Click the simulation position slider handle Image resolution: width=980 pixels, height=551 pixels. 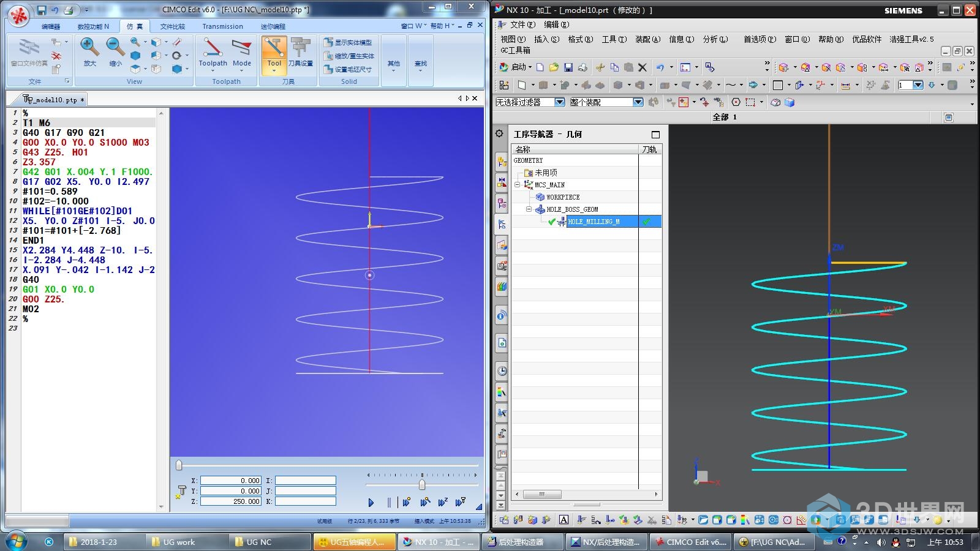(x=179, y=465)
